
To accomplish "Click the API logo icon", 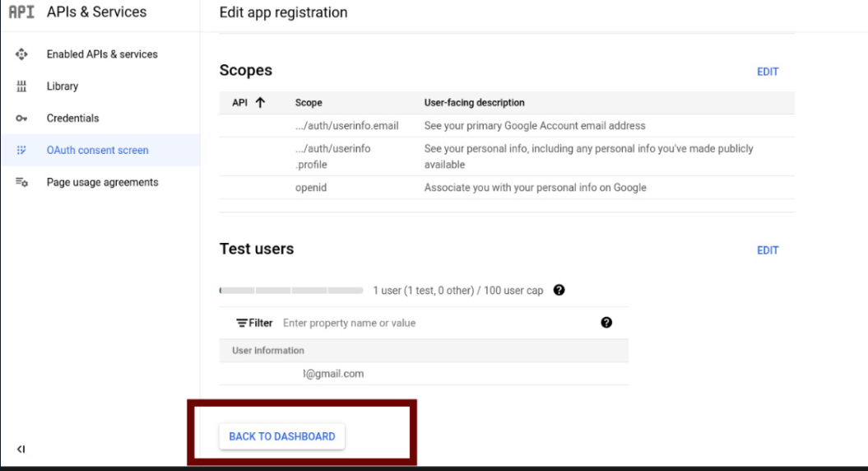I will (21, 12).
